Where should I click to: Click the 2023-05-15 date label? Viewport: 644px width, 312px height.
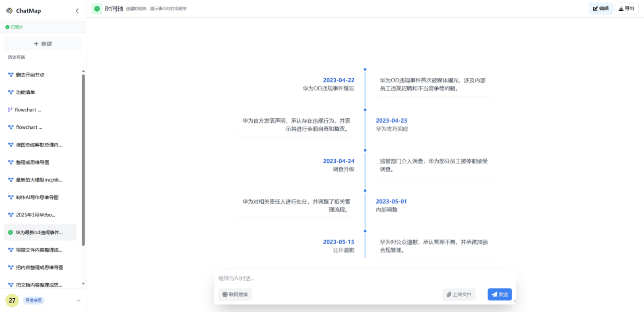point(339,242)
